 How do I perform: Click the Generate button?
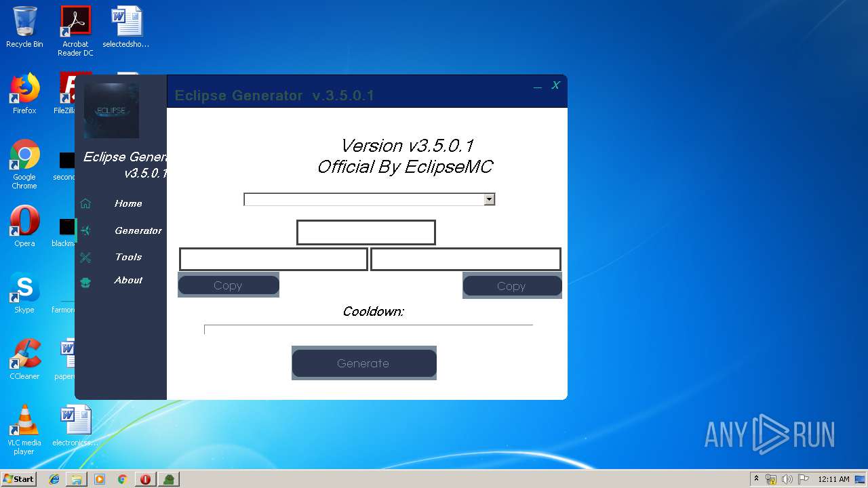pyautogui.click(x=364, y=363)
